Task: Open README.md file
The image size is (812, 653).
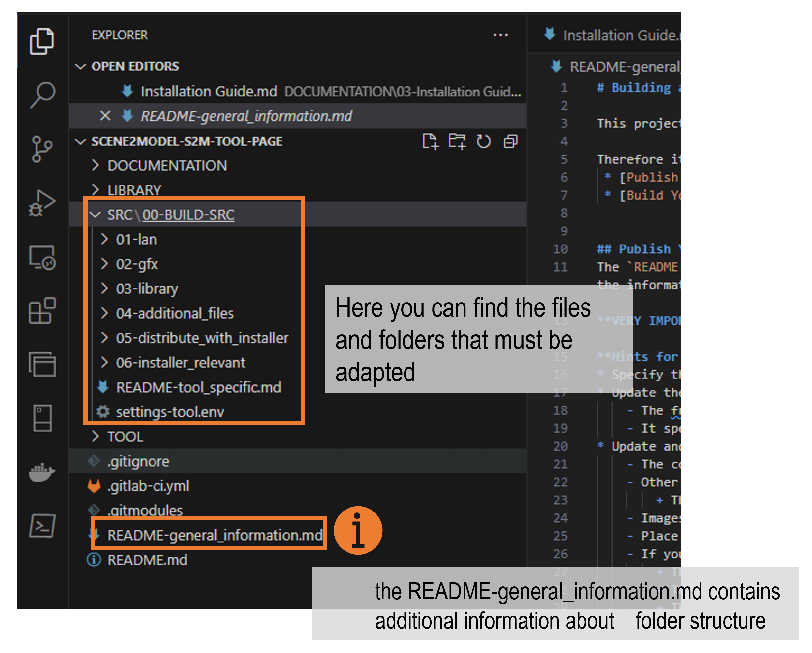Action: tap(147, 560)
